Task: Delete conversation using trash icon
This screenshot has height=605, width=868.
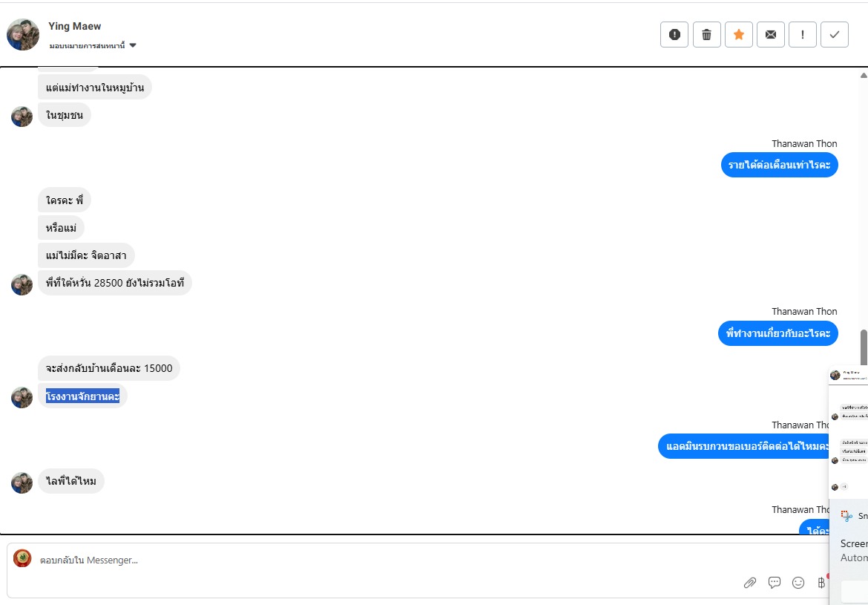Action: tap(706, 35)
